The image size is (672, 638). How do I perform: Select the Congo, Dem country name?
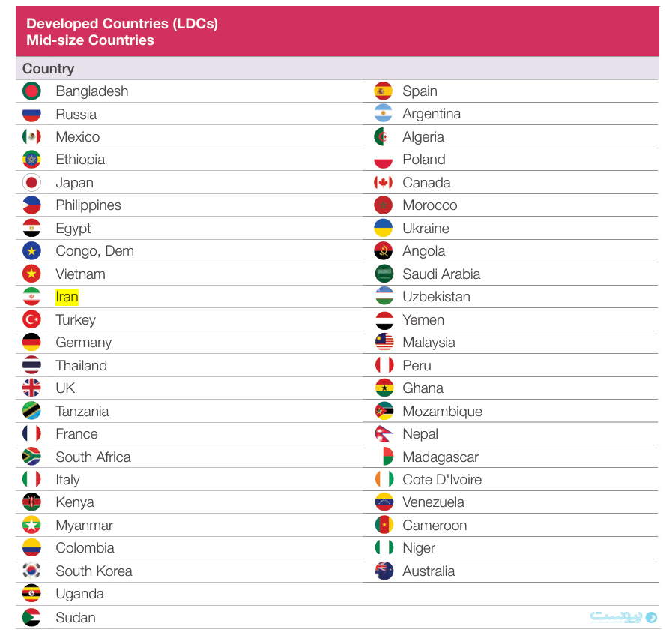click(x=94, y=251)
